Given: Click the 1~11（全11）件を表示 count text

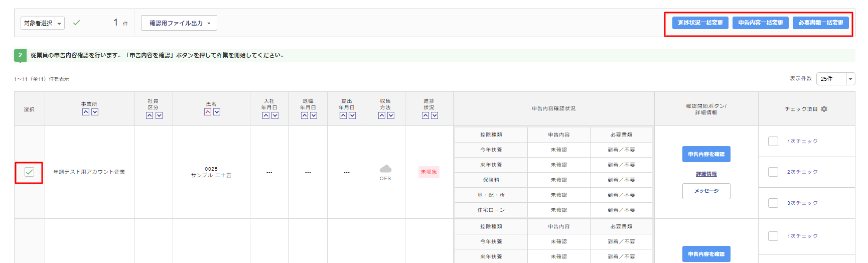Looking at the screenshot, I should coord(42,79).
